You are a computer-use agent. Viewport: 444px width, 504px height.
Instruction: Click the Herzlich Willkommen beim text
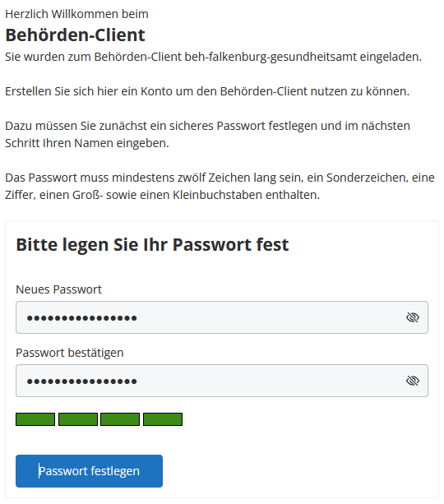[76, 14]
